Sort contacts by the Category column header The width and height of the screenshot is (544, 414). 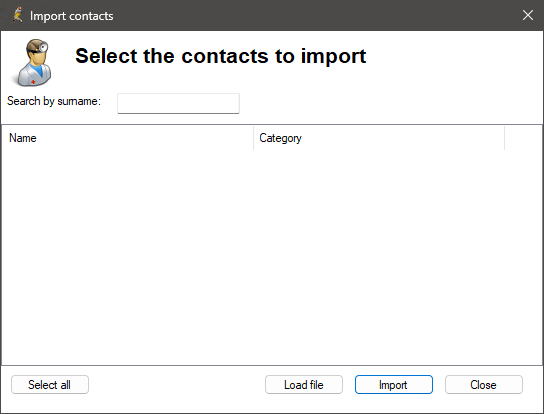point(379,138)
